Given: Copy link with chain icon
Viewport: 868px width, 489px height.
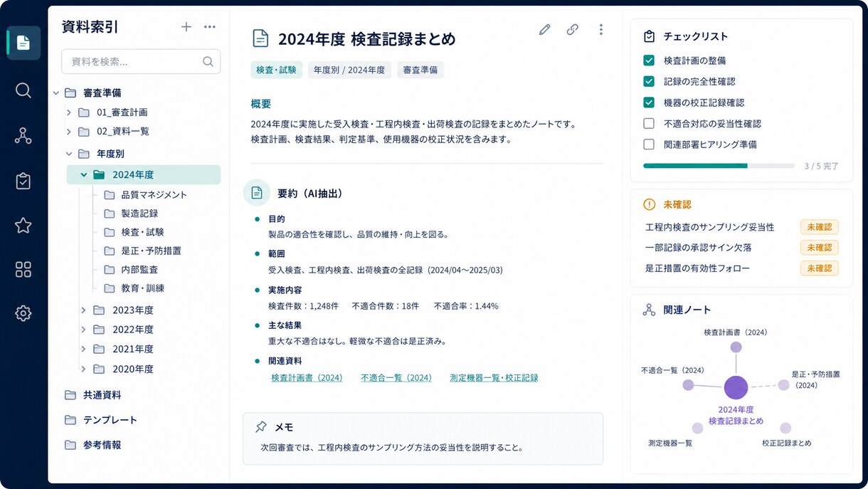Looking at the screenshot, I should point(573,29).
